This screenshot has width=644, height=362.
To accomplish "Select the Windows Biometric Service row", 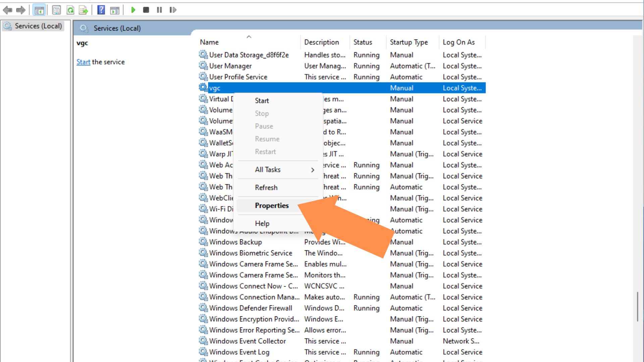I will (x=342, y=253).
